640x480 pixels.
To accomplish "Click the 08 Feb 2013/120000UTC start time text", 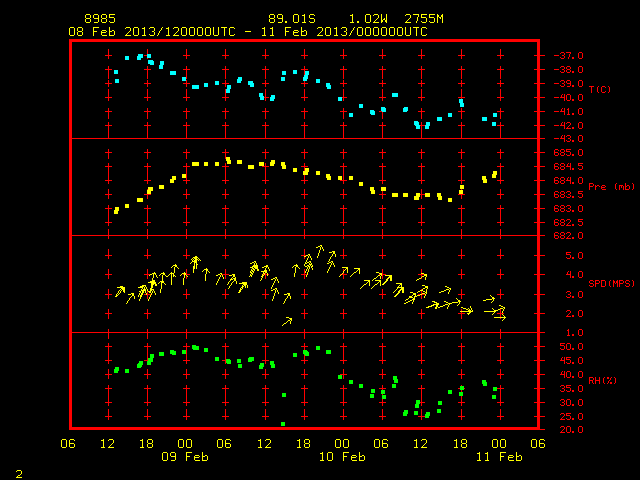I will pos(152,32).
